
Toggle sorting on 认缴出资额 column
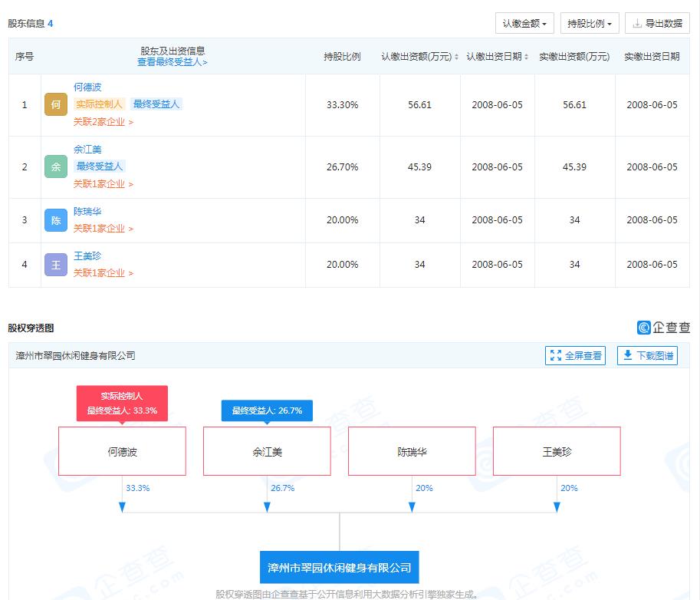[456, 55]
